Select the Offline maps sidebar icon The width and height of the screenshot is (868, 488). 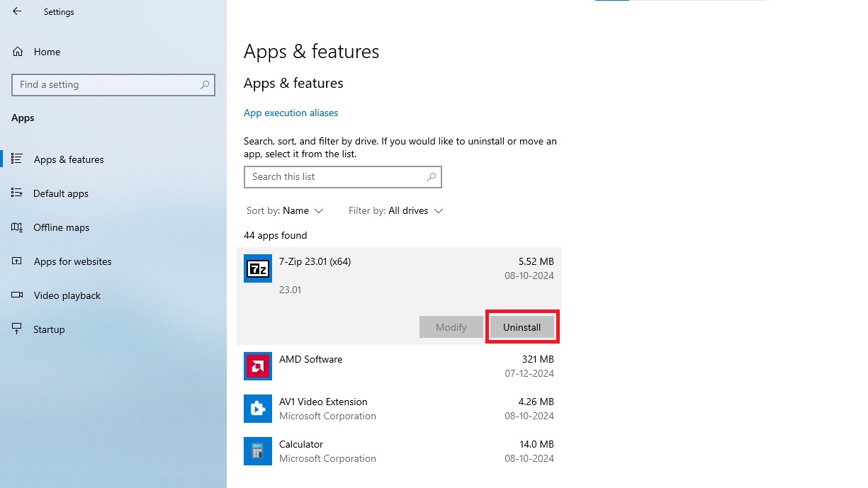[17, 227]
